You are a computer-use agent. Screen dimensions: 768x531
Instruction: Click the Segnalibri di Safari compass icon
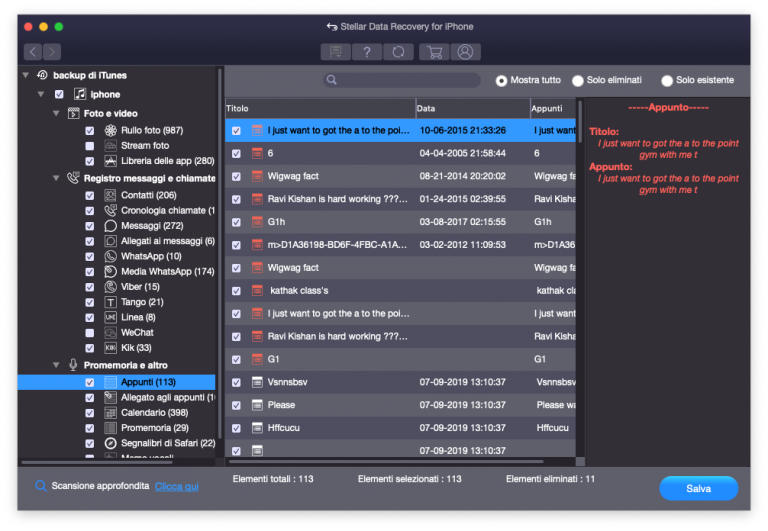coord(111,443)
